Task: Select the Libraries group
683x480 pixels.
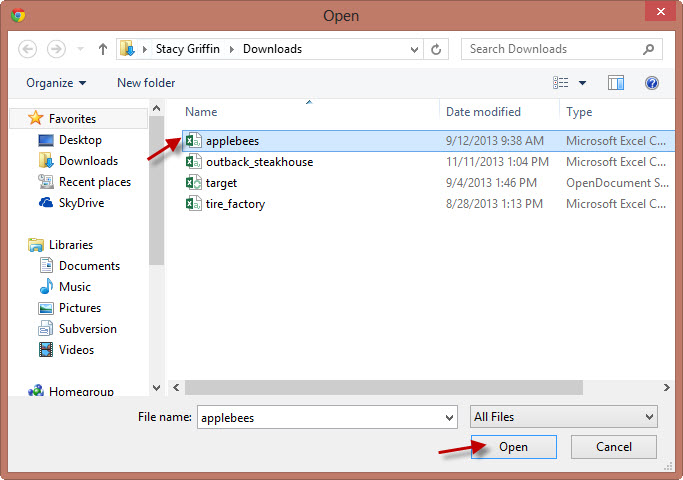Action: [71, 245]
